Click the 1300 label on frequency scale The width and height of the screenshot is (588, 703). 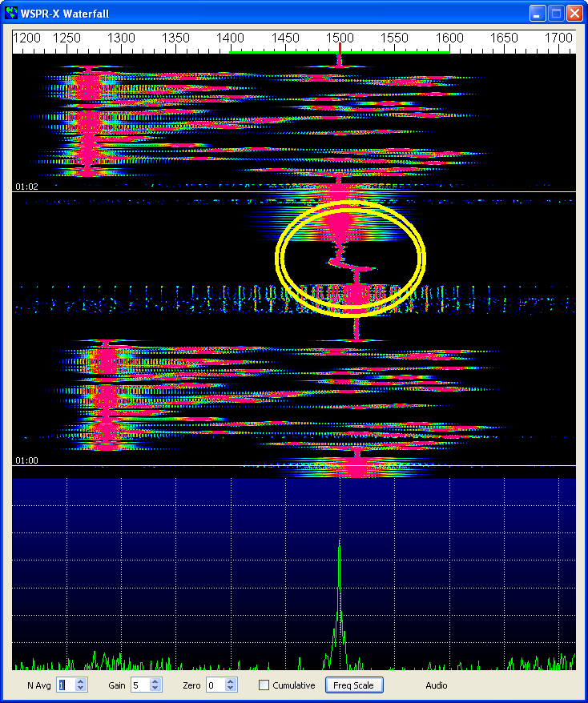pos(121,38)
